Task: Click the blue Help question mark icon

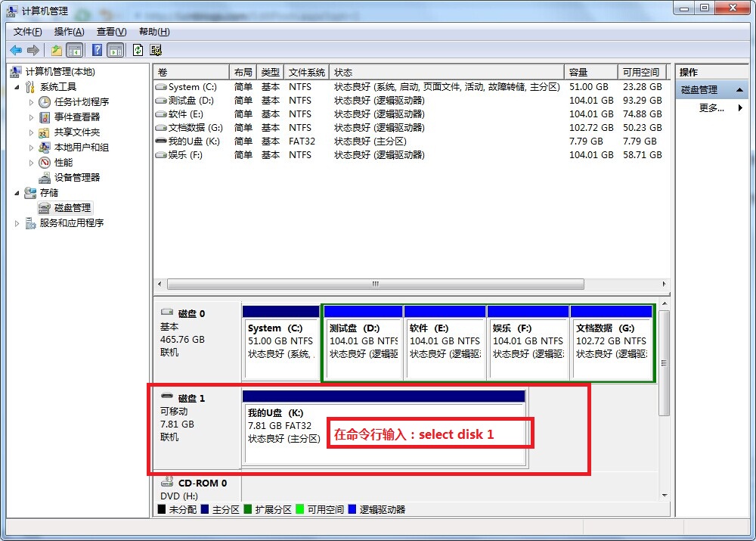Action: pos(97,50)
